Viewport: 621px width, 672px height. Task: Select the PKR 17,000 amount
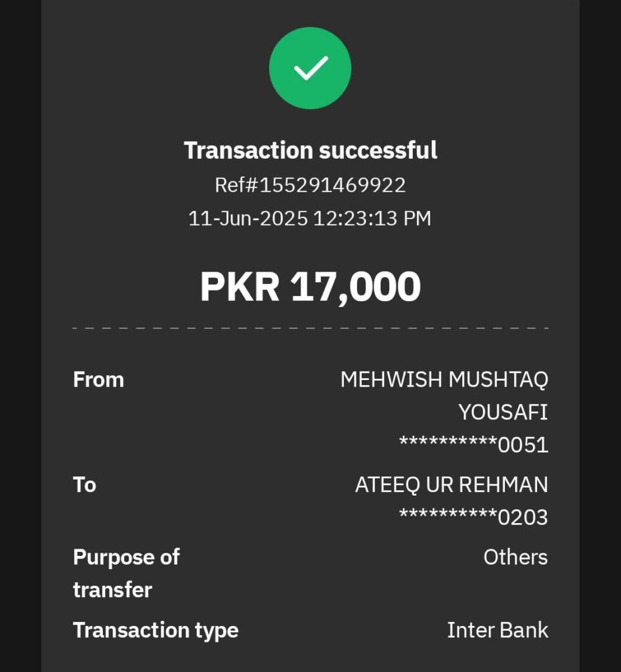point(310,287)
